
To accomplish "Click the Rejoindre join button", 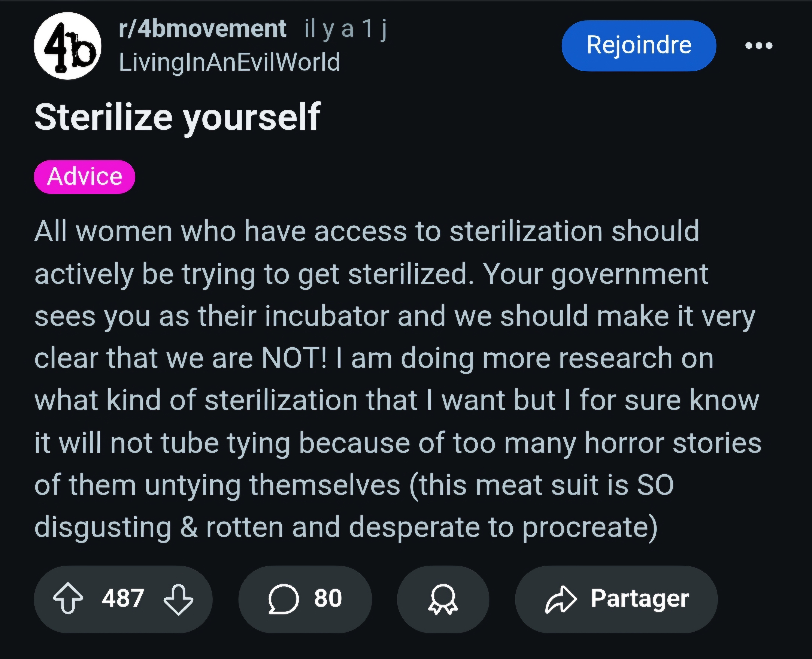I will (639, 45).
